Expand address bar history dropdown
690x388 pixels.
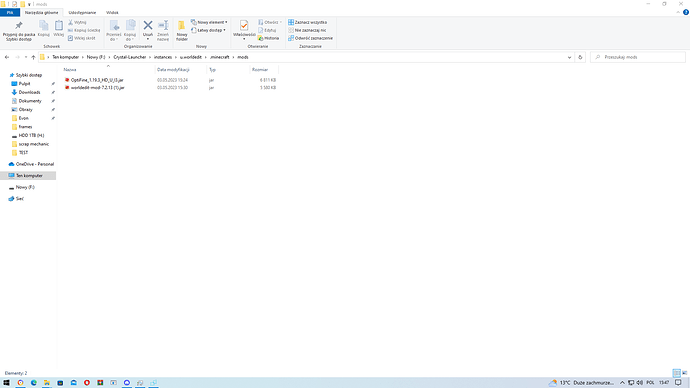pos(569,57)
